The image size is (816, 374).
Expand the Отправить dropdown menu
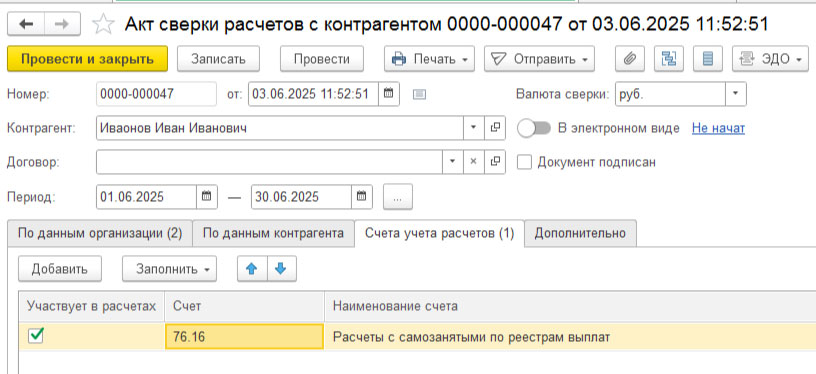coord(539,59)
